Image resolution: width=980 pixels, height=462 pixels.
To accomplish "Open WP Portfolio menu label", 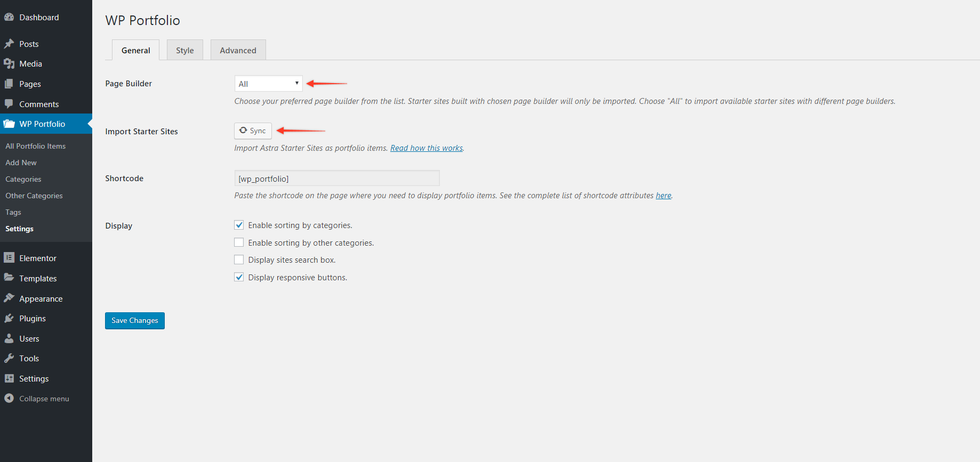I will point(43,124).
